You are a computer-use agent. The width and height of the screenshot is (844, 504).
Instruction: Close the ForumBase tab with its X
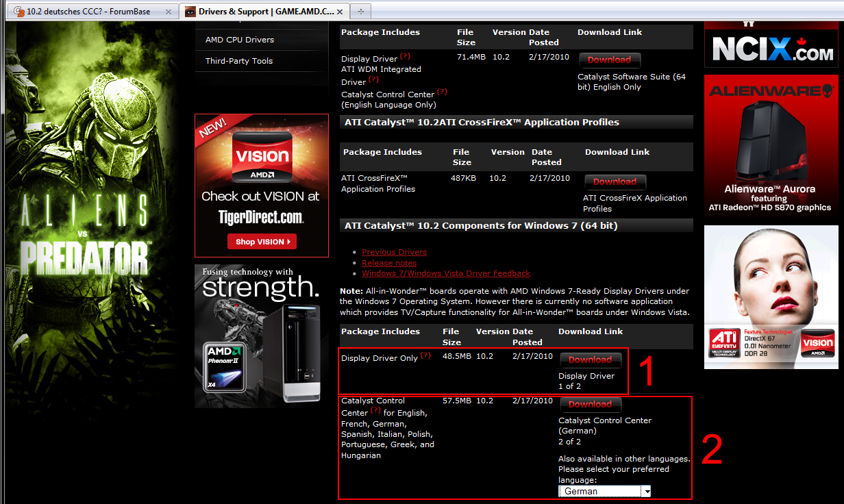click(168, 12)
